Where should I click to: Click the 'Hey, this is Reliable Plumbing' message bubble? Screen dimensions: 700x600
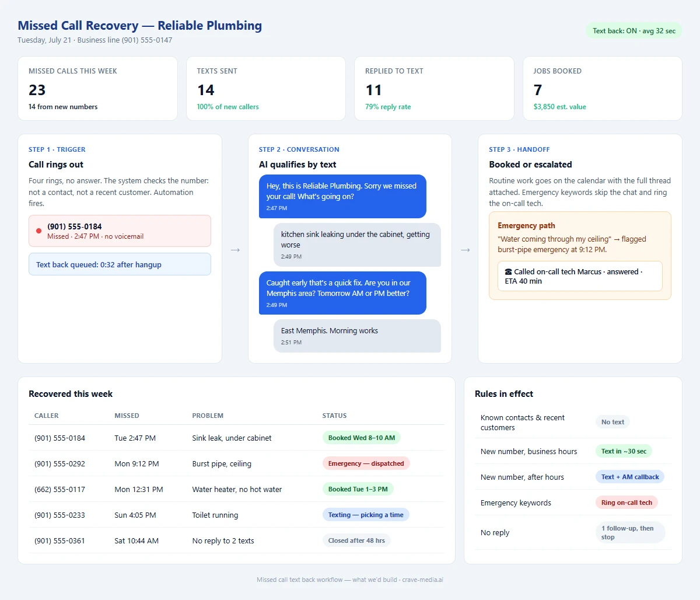click(342, 196)
